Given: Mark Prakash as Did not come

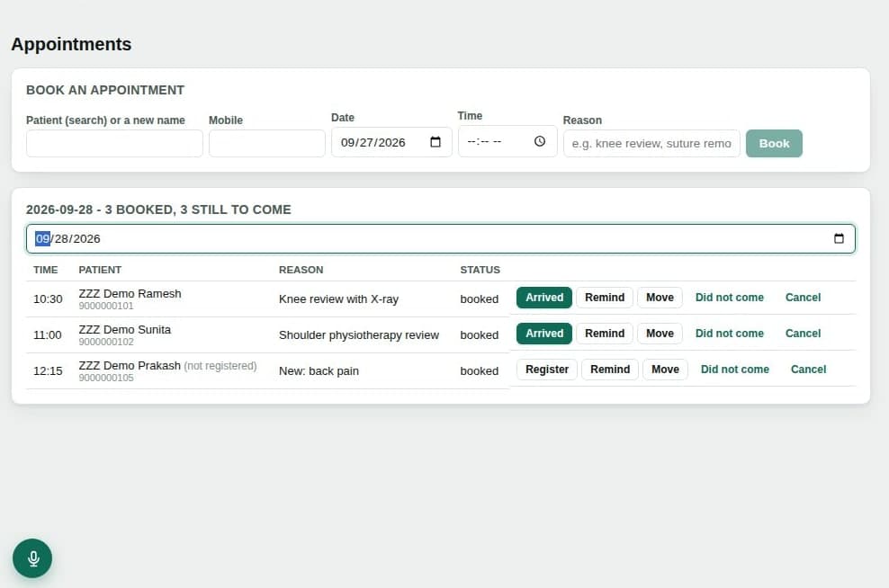Looking at the screenshot, I should pos(735,370).
